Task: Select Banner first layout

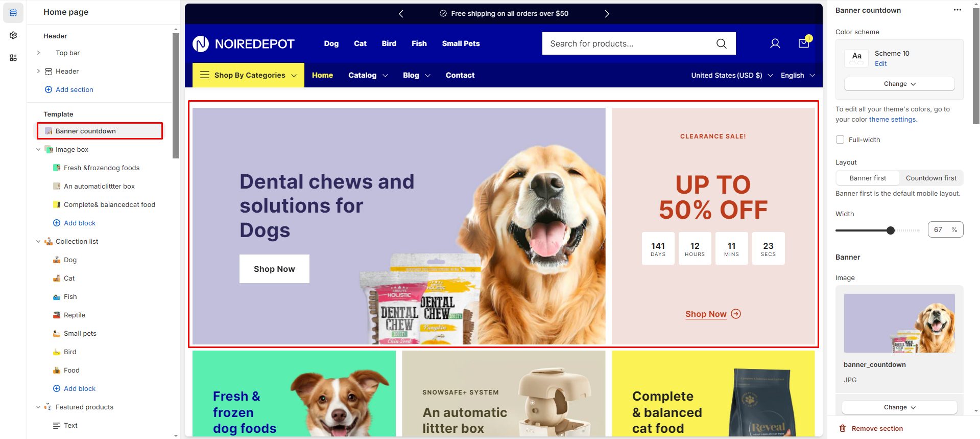Action: coord(868,178)
